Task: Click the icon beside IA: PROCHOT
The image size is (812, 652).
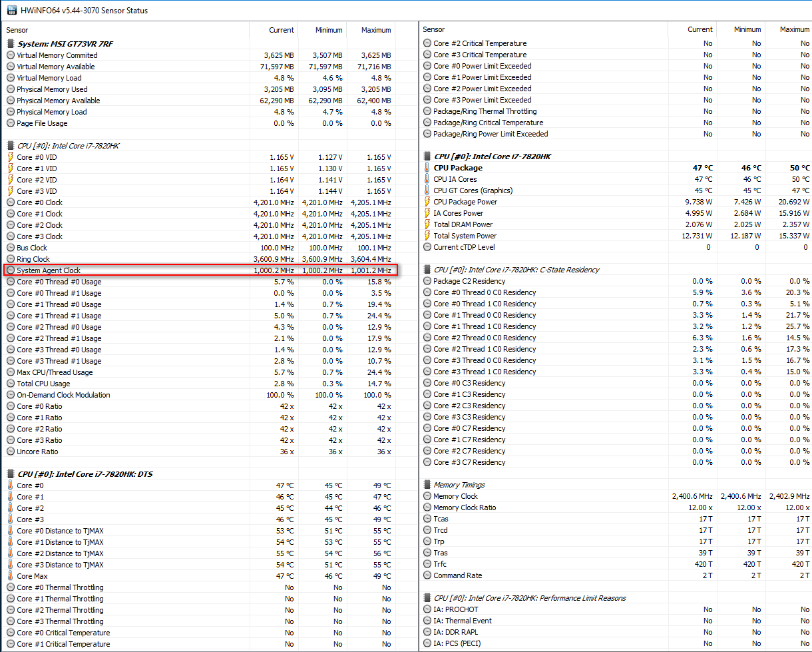Action: pyautogui.click(x=427, y=609)
